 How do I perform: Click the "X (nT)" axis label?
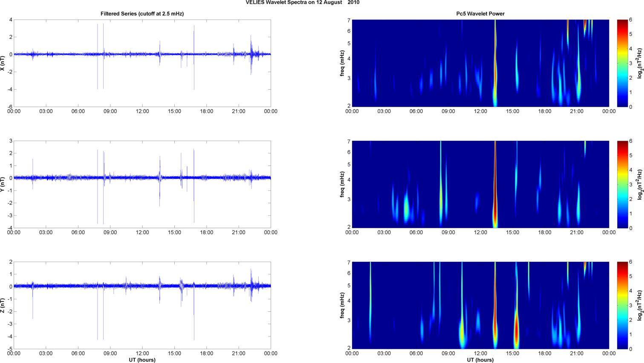[3, 63]
